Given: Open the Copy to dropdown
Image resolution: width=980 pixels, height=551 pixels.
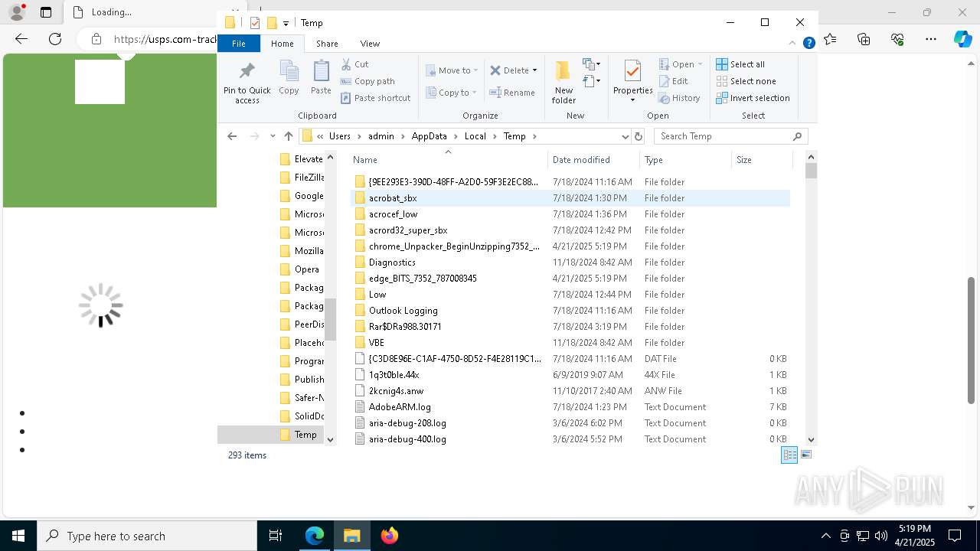Looking at the screenshot, I should 452,93.
